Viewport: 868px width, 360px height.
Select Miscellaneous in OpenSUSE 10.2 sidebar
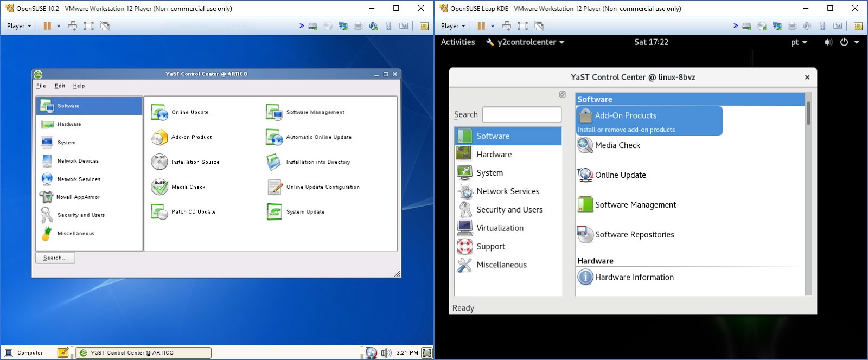tap(90, 234)
